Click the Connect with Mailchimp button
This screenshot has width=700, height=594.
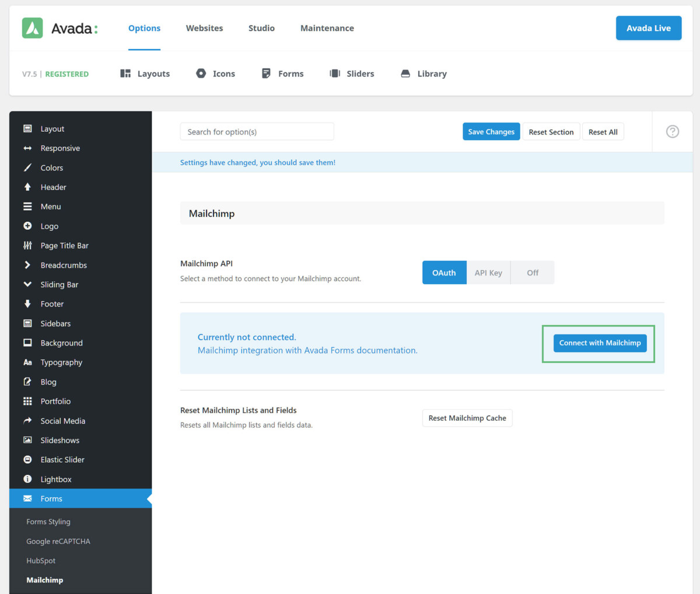600,343
